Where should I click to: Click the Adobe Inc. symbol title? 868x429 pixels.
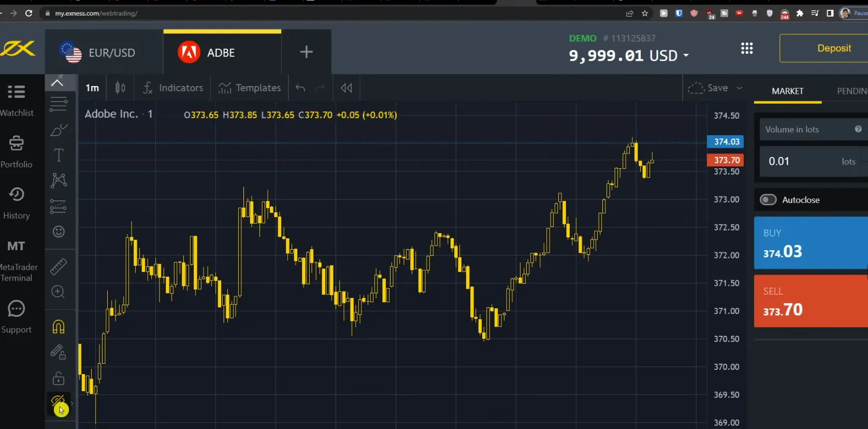(111, 114)
